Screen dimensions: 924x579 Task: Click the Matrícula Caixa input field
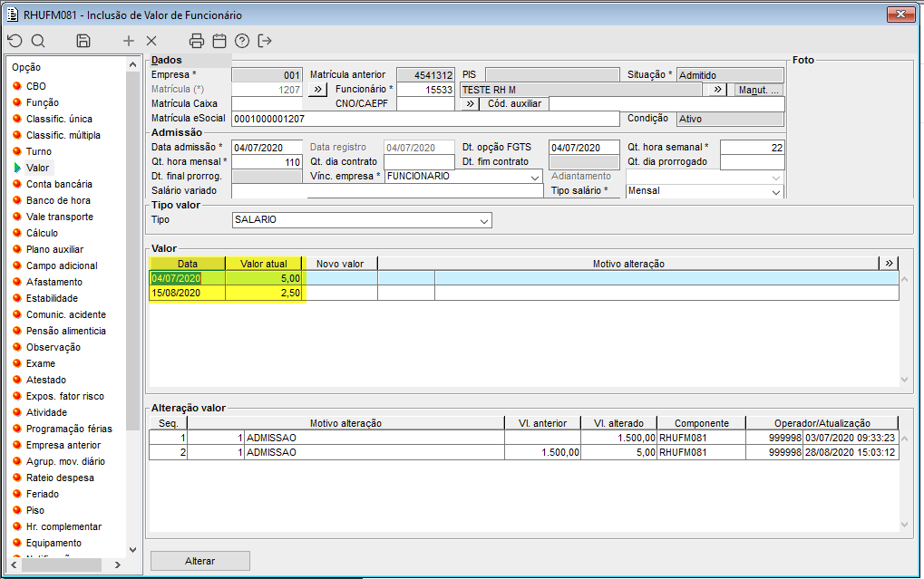(267, 104)
